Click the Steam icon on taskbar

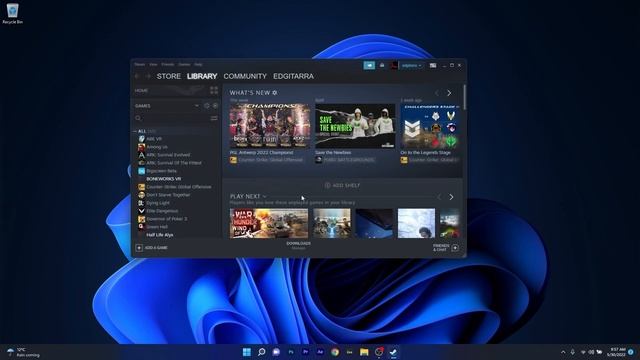point(393,352)
